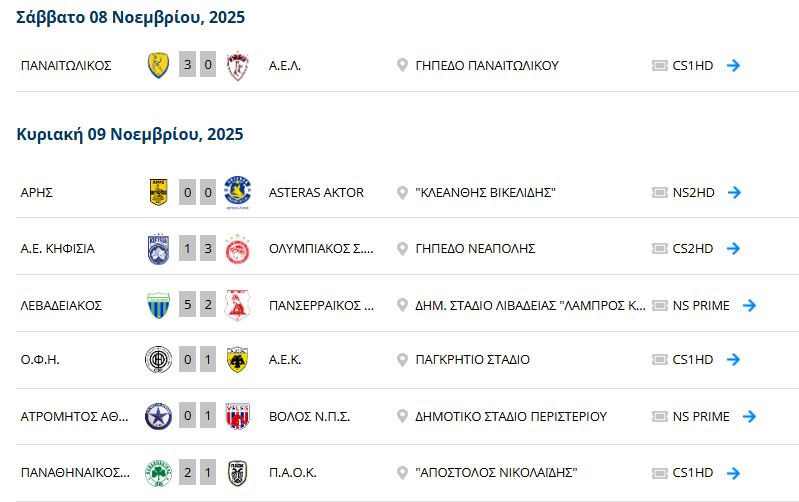Click the Aris yellow team crest
The image size is (799, 502).
click(158, 192)
